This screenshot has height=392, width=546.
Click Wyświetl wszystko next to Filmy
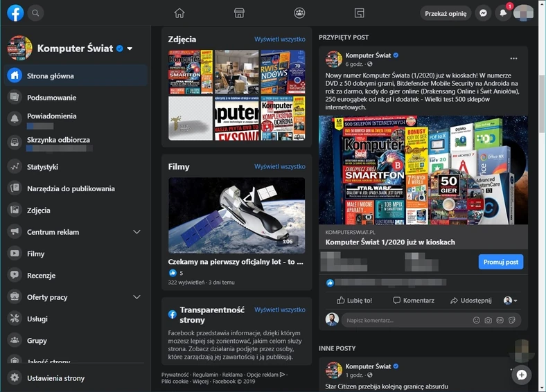click(280, 166)
